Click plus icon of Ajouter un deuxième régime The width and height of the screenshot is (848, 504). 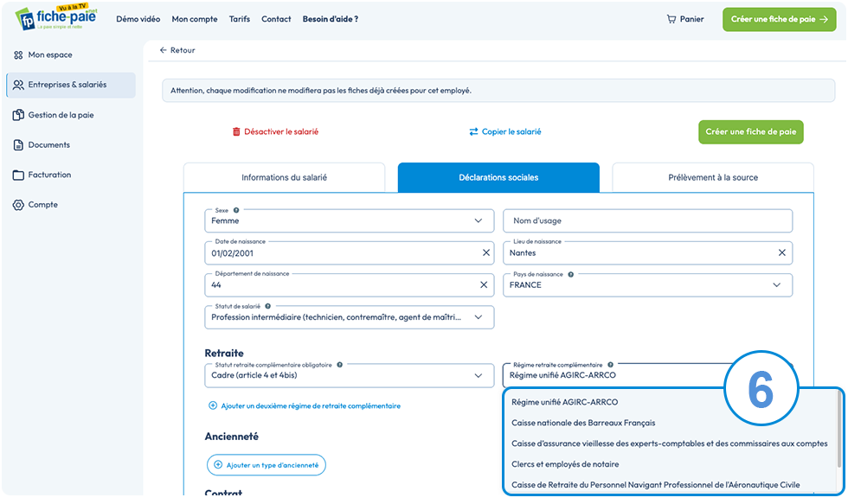tap(213, 405)
